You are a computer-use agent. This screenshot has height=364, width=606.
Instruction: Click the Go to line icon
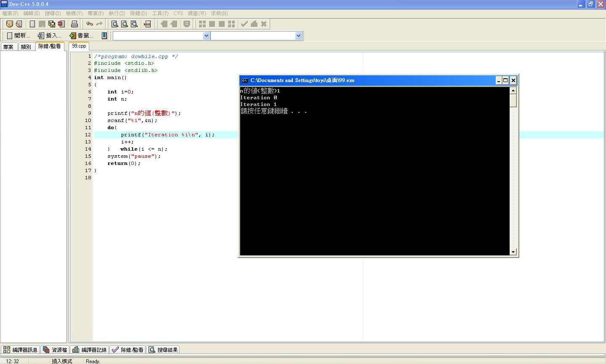[147, 24]
